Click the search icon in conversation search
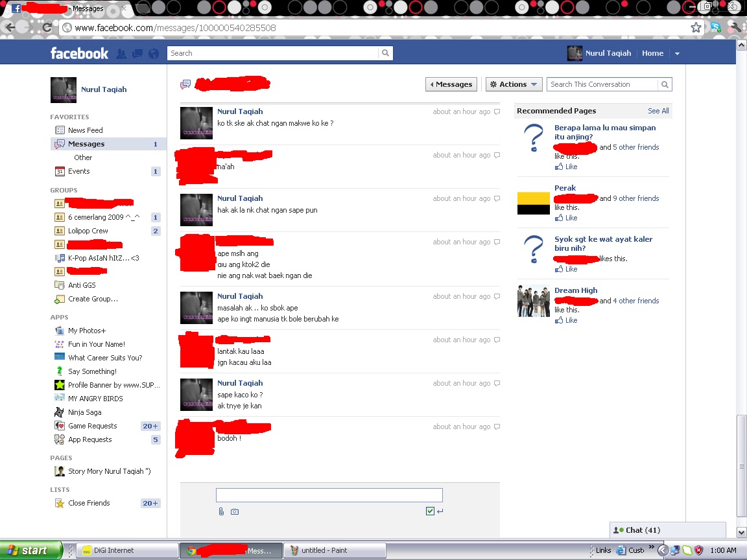Image resolution: width=747 pixels, height=560 pixels. pyautogui.click(x=665, y=84)
